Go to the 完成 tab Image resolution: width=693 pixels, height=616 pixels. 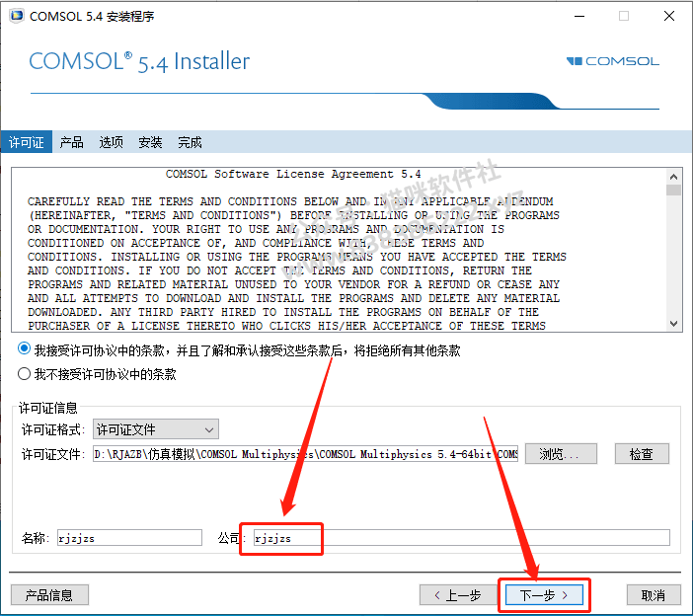(190, 142)
